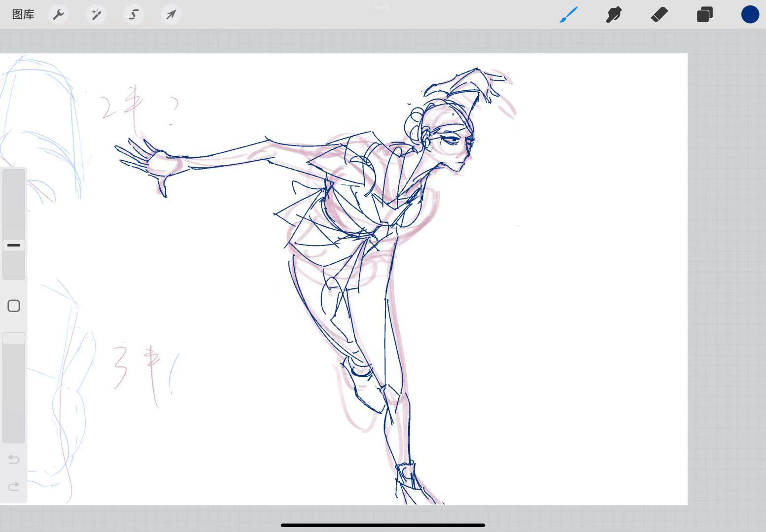The height and width of the screenshot is (532, 766).
Task: Click the upper area of the brush size slider
Action: (x=14, y=197)
